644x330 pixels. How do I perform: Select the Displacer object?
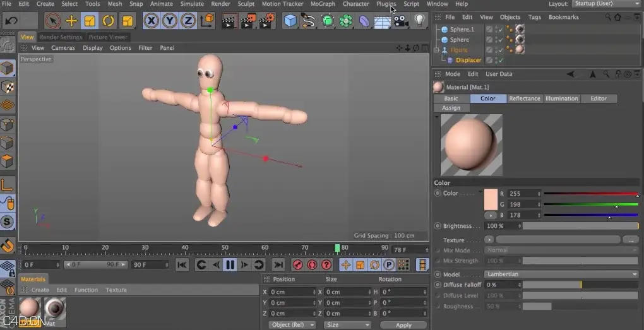468,60
